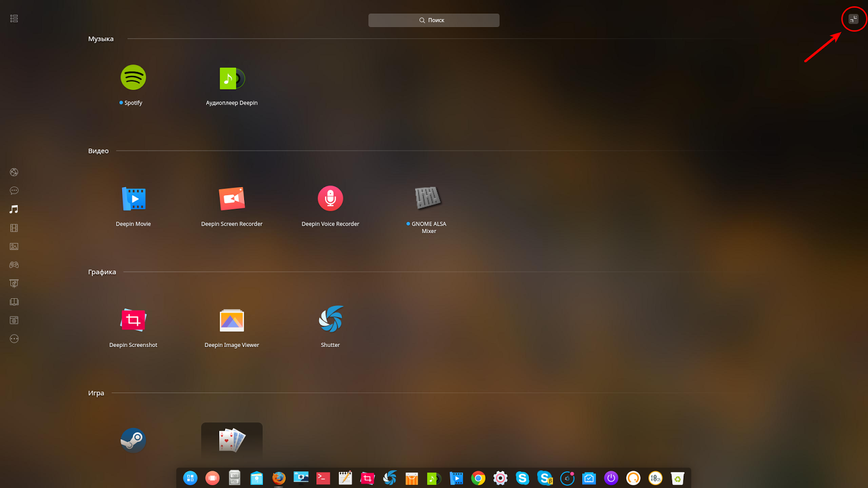Viewport: 868px width, 488px height.
Task: Click the search field at the top
Action: click(x=433, y=20)
